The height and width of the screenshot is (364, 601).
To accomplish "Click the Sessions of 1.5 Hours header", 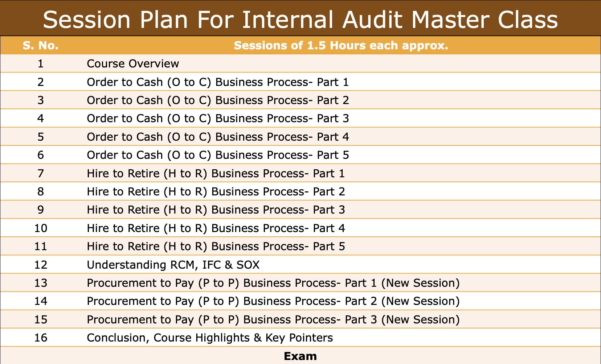I will tap(341, 46).
